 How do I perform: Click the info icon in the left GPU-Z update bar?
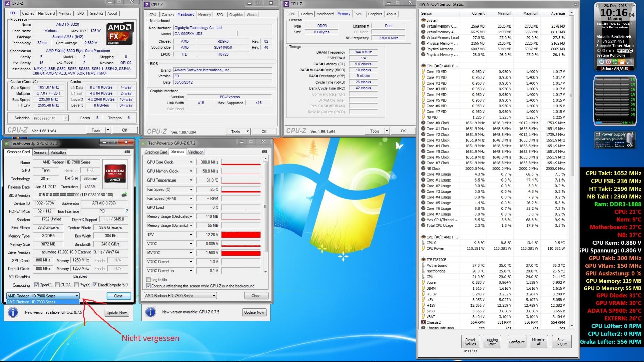(13, 312)
